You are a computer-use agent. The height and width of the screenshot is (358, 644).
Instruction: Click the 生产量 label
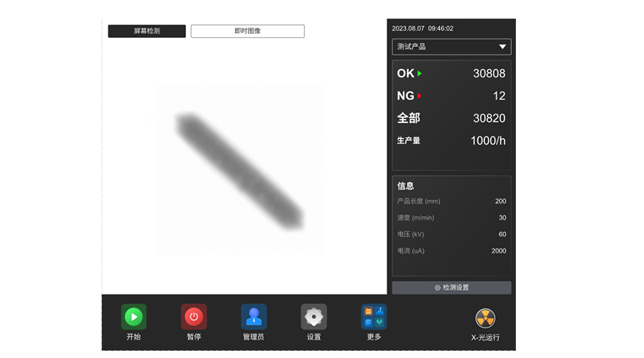(x=409, y=140)
